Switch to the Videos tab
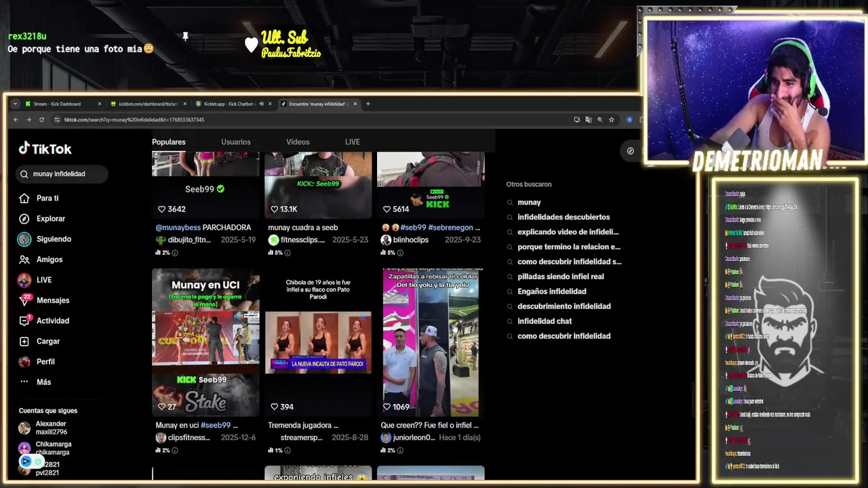 298,142
